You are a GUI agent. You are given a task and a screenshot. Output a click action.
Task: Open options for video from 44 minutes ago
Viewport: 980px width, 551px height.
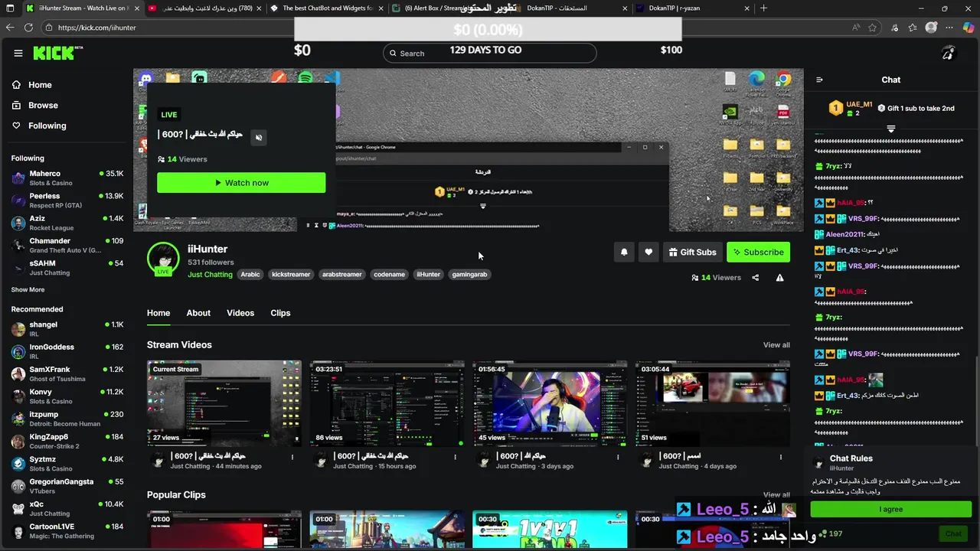[x=292, y=457]
